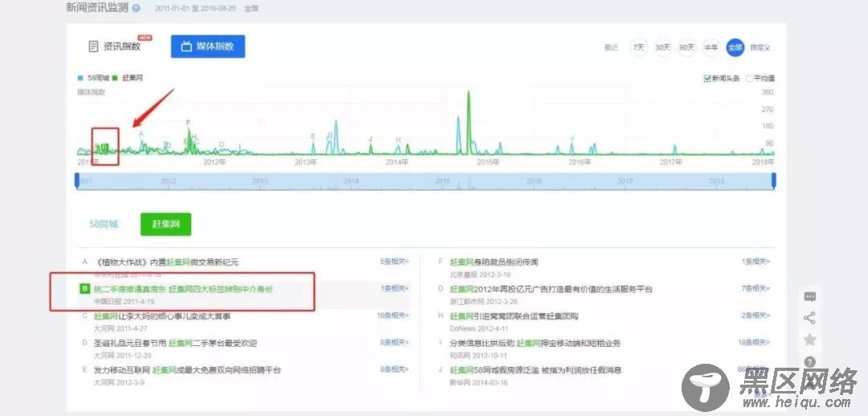Expand 18条相关 for news I

(x=754, y=343)
